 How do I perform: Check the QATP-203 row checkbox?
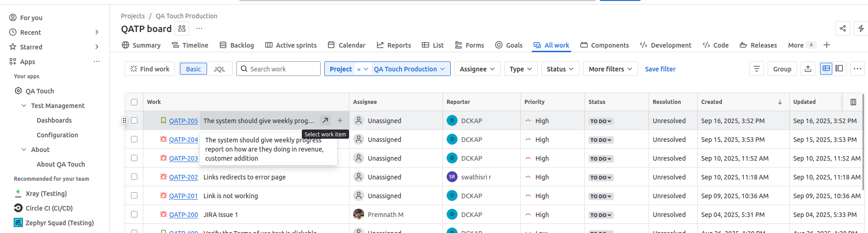(134, 158)
